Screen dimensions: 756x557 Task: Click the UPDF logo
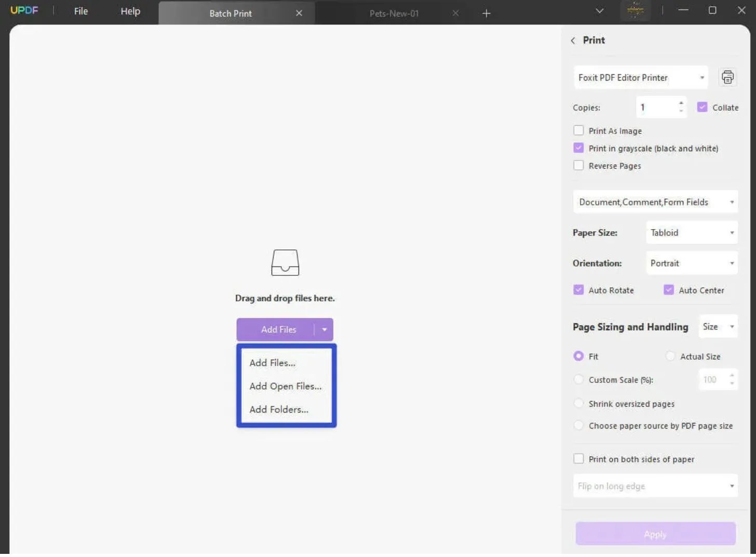[x=24, y=10]
